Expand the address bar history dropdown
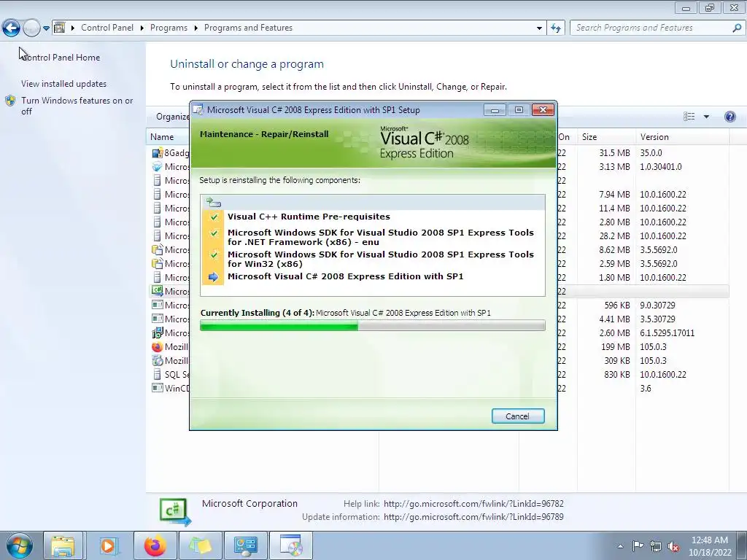 (x=539, y=28)
